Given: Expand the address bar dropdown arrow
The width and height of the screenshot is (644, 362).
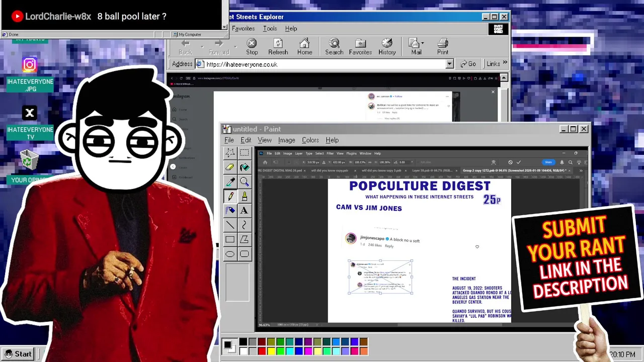Looking at the screenshot, I should 450,64.
